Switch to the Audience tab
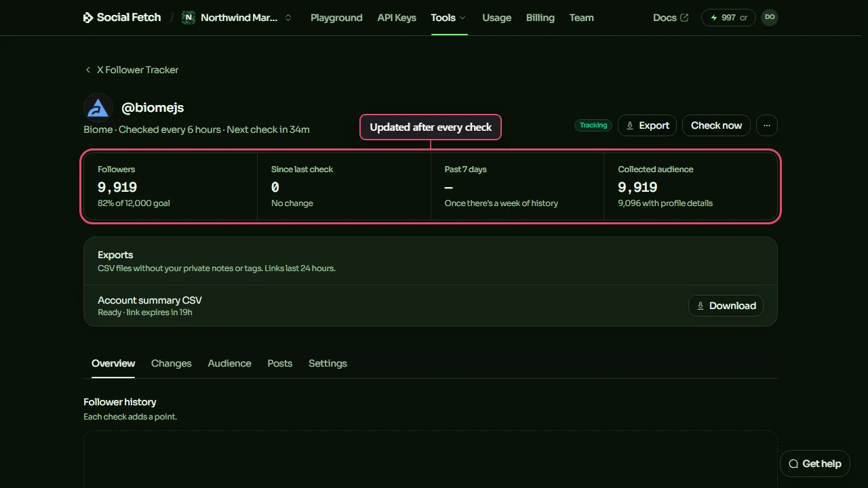The width and height of the screenshot is (868, 488). [x=230, y=363]
